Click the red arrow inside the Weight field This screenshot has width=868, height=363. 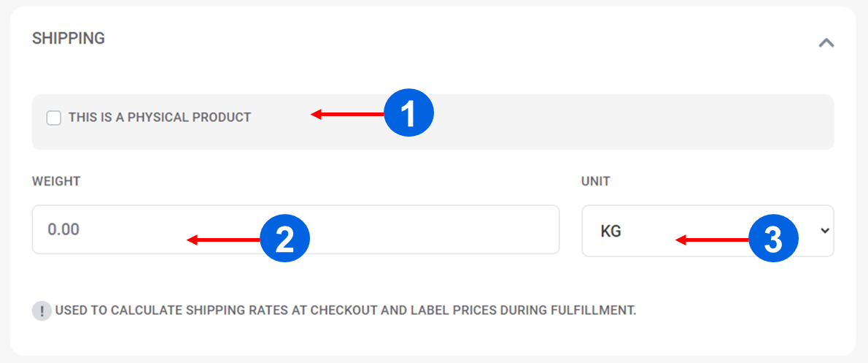click(x=223, y=240)
